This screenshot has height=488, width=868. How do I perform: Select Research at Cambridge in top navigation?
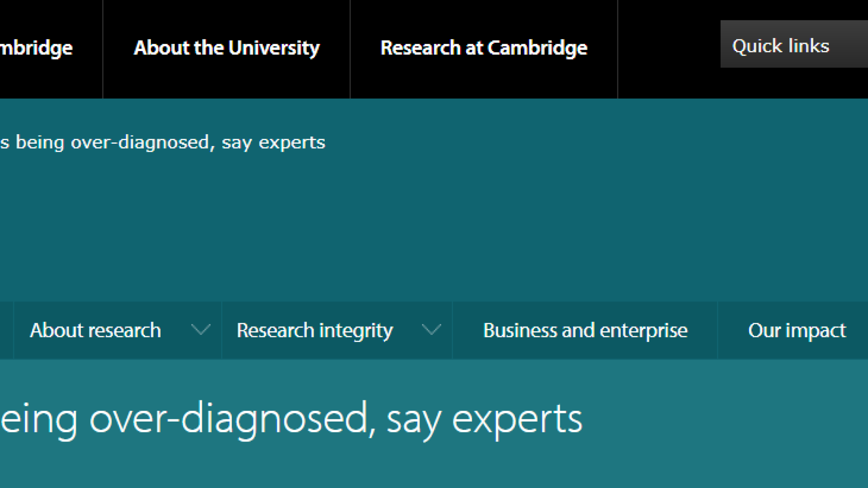(x=484, y=48)
